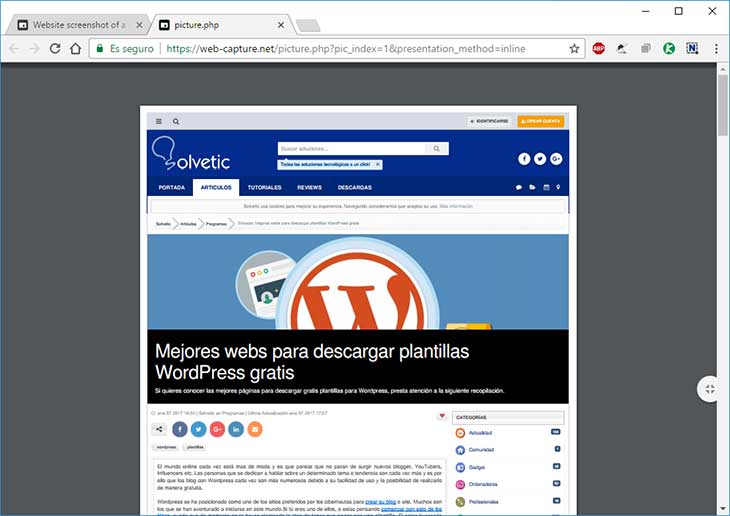Open the green K extension icon

pyautogui.click(x=669, y=48)
